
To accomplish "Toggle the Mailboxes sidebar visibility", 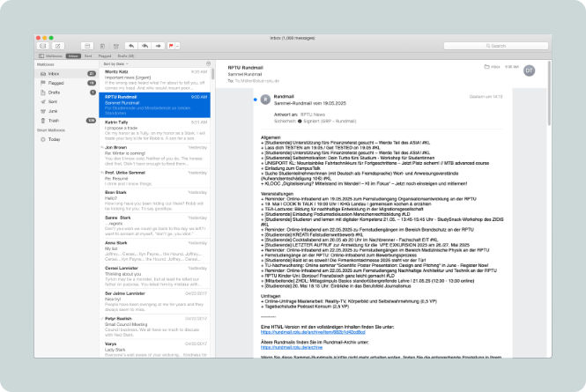I will click(x=51, y=55).
